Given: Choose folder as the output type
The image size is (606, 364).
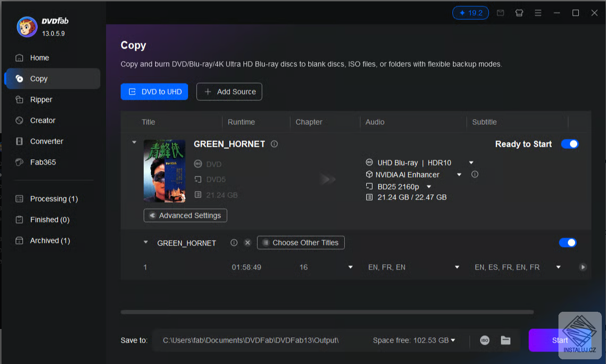Looking at the screenshot, I should (x=505, y=340).
